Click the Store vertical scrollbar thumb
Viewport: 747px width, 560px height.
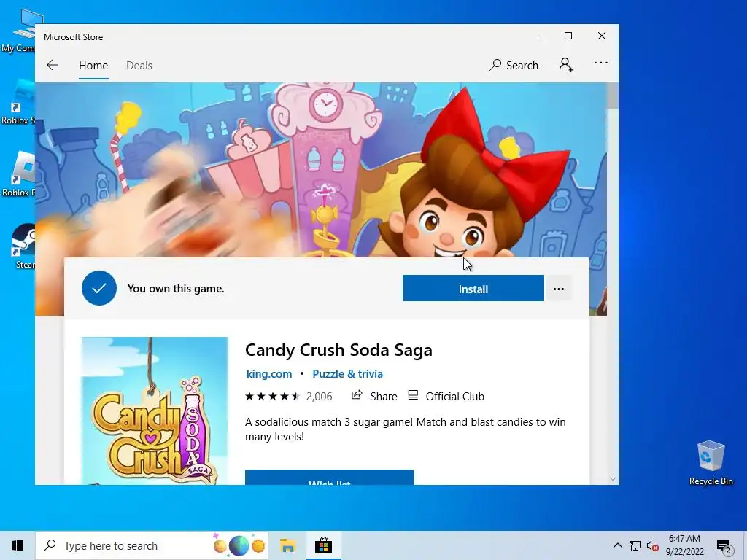click(612, 96)
